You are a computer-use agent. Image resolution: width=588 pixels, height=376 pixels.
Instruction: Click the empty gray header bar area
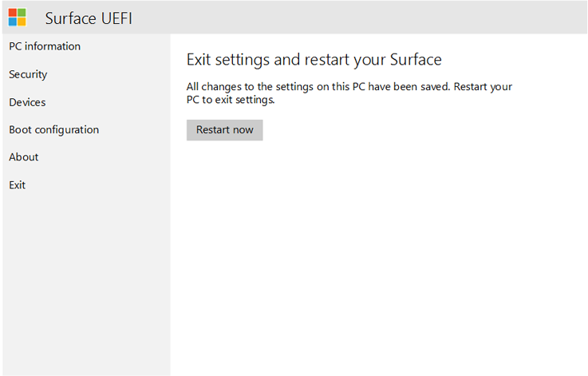359,18
